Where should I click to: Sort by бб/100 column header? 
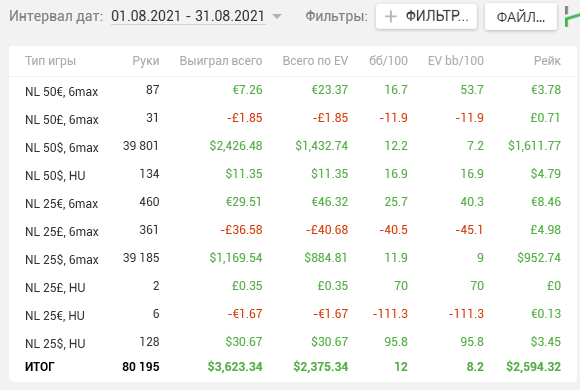[x=388, y=61]
